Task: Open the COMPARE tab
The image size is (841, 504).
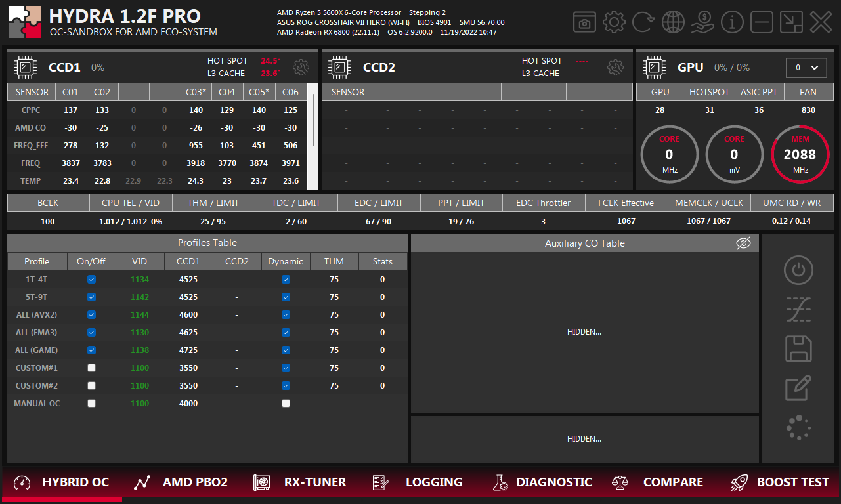Action: [x=658, y=482]
